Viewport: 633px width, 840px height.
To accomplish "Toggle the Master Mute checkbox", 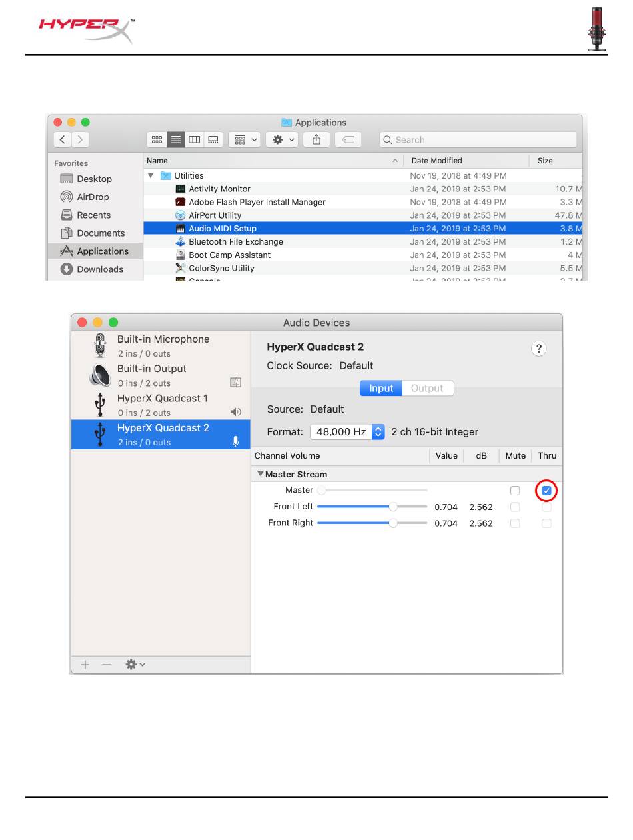I will click(515, 491).
